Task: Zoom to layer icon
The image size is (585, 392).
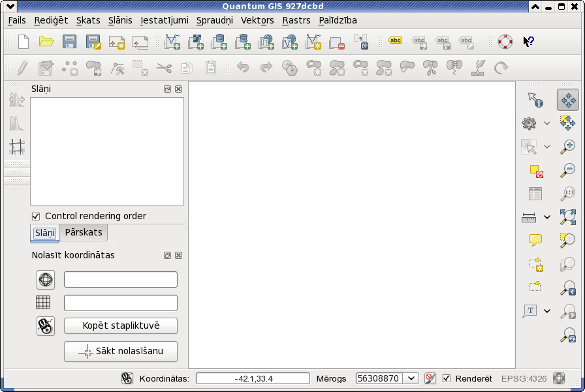Action: (x=567, y=264)
